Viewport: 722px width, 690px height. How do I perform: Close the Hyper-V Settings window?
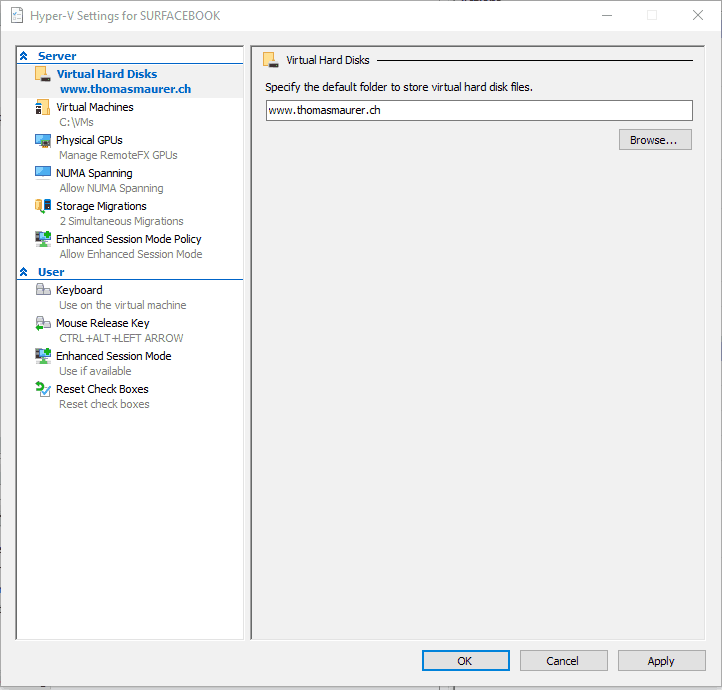[698, 15]
